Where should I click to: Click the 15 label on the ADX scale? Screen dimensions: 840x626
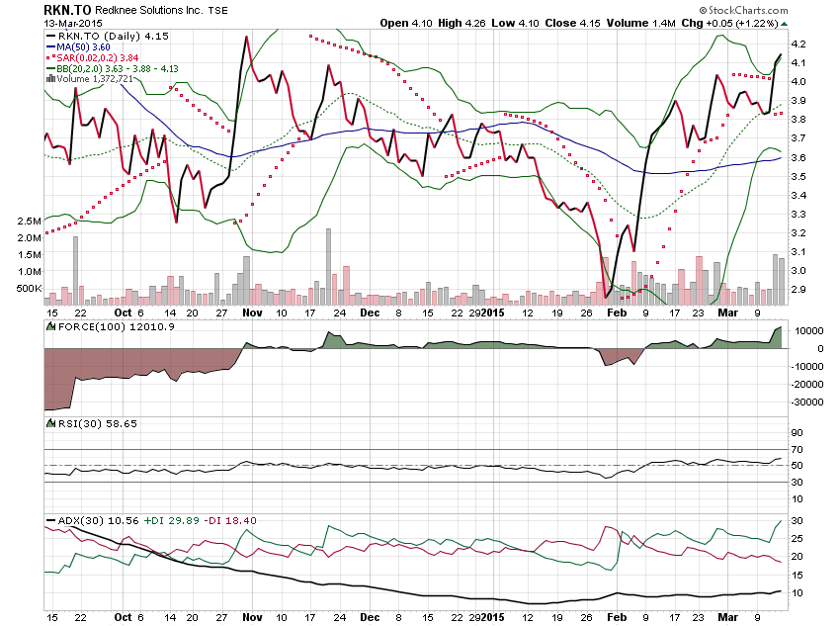click(x=798, y=576)
